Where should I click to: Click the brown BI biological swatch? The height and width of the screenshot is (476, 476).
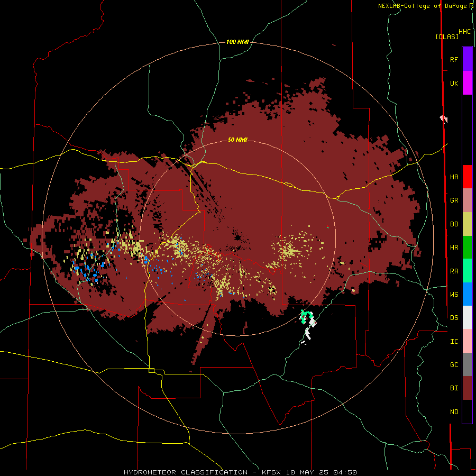coord(467,388)
